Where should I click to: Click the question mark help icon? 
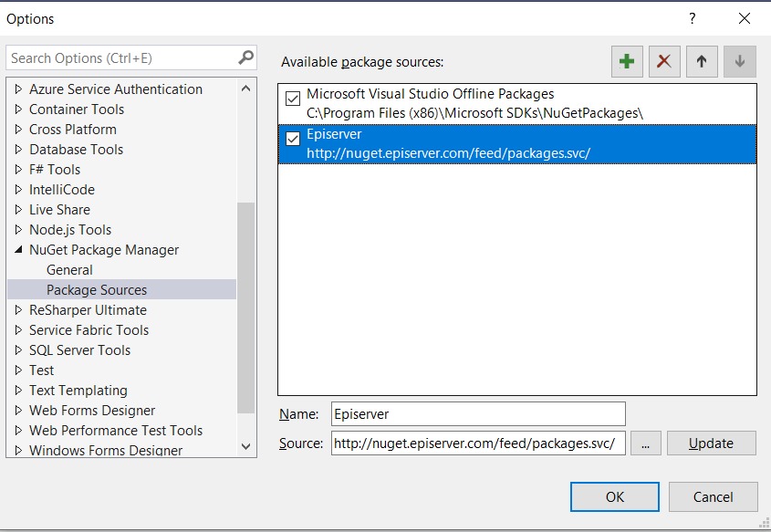point(693,18)
